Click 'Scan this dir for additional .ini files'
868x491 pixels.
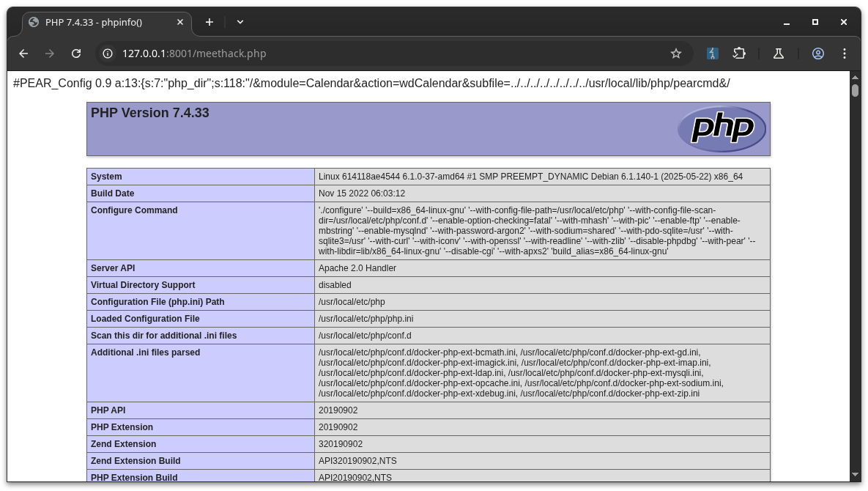pos(164,336)
